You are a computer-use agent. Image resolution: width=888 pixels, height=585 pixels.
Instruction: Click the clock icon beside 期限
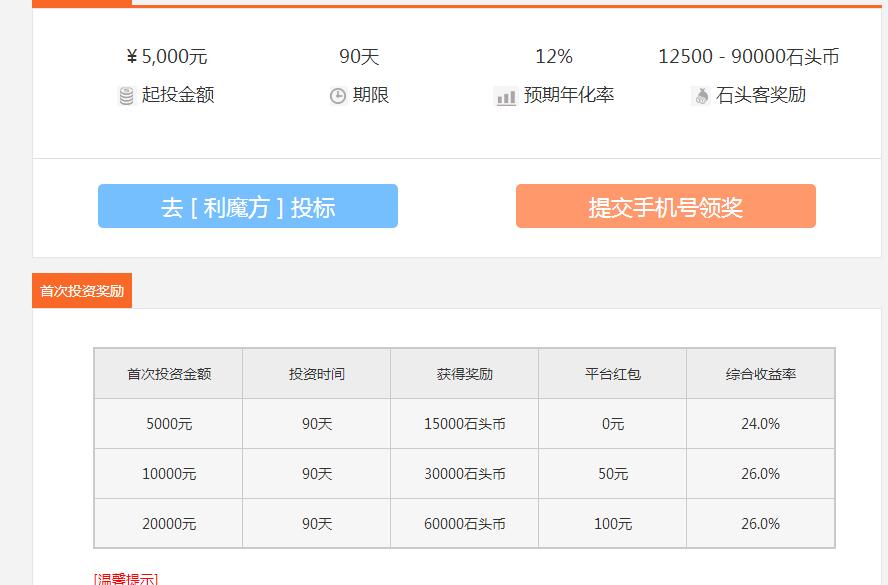(x=338, y=96)
